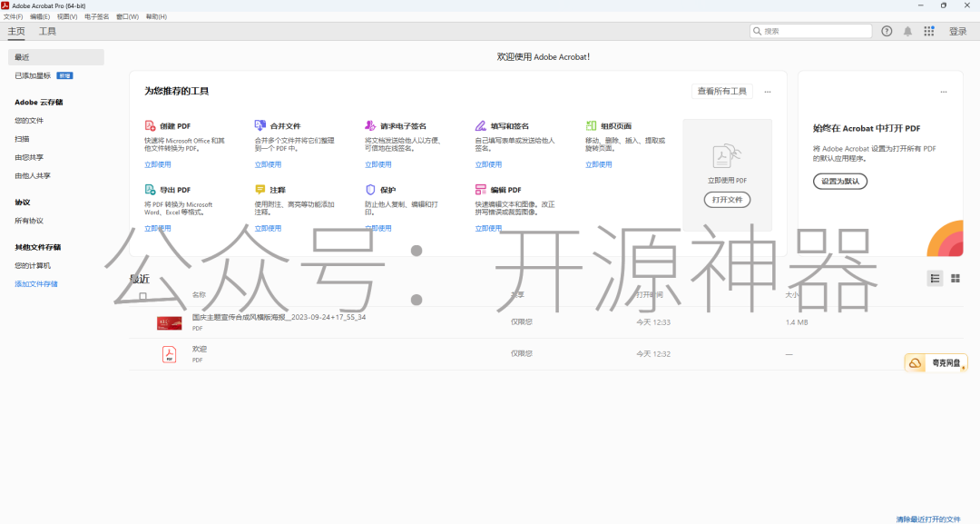Open 您的文件 in the sidebar
Screen dimensions: 980x524
click(29, 120)
